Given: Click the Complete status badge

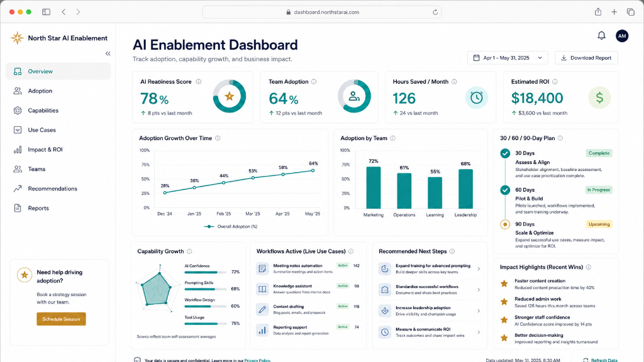Looking at the screenshot, I should pyautogui.click(x=599, y=153).
